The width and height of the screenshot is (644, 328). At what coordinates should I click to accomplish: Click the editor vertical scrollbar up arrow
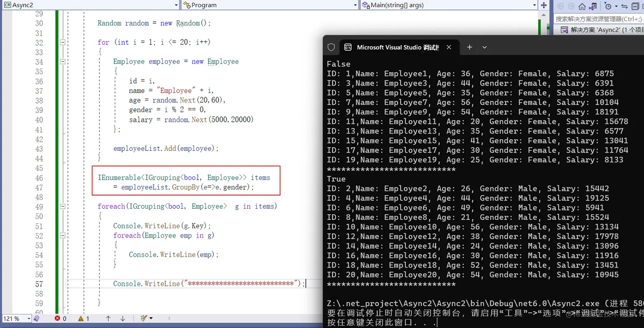(x=544, y=15)
